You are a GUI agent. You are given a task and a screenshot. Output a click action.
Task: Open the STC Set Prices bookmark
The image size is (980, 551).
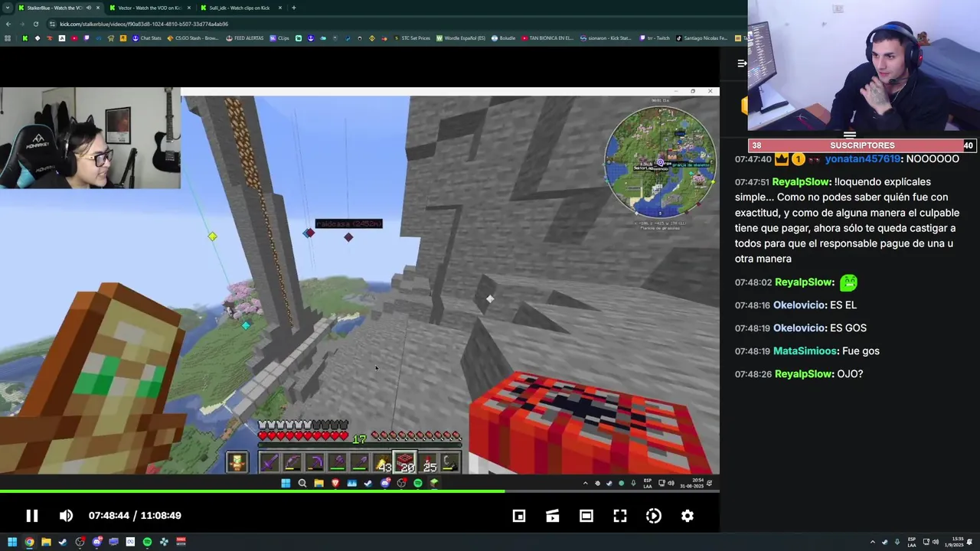pyautogui.click(x=412, y=38)
